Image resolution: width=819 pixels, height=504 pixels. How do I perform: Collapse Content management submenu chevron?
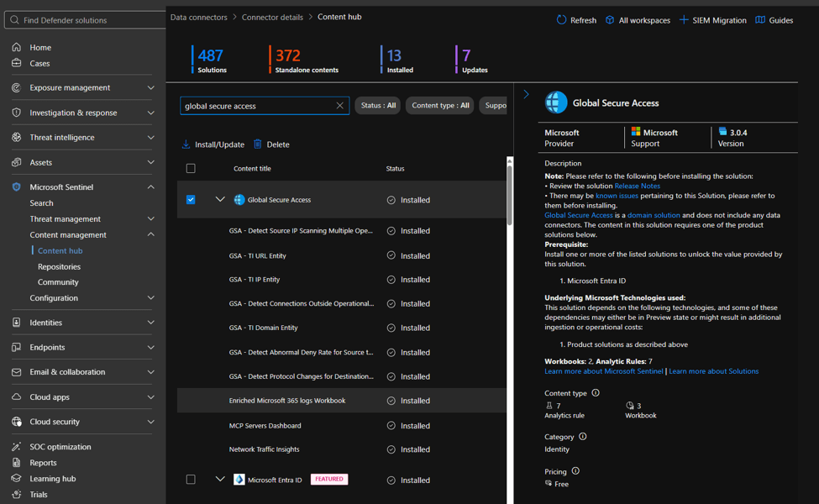pos(151,234)
